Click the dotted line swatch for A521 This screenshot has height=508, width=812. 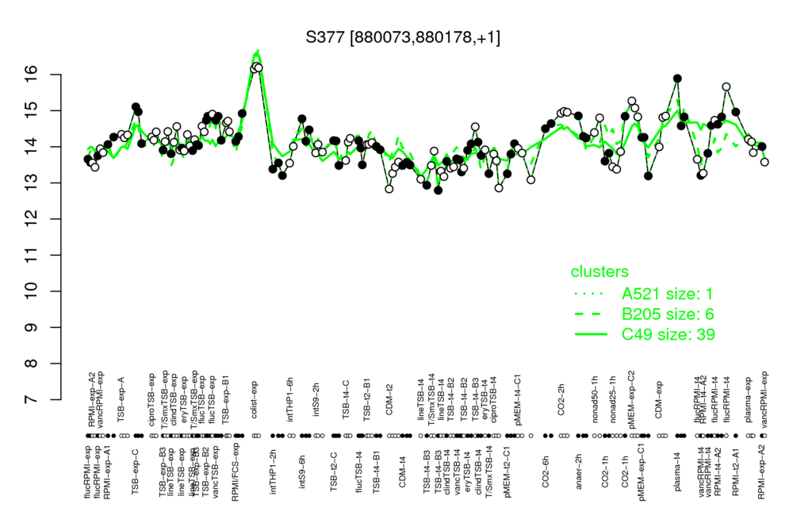[590, 294]
